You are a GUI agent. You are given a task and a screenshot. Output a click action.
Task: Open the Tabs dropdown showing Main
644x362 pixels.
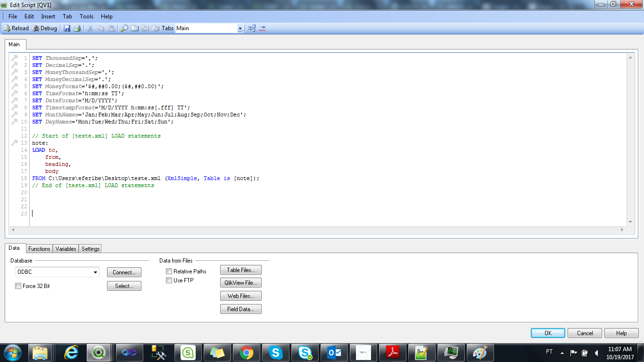click(x=209, y=28)
